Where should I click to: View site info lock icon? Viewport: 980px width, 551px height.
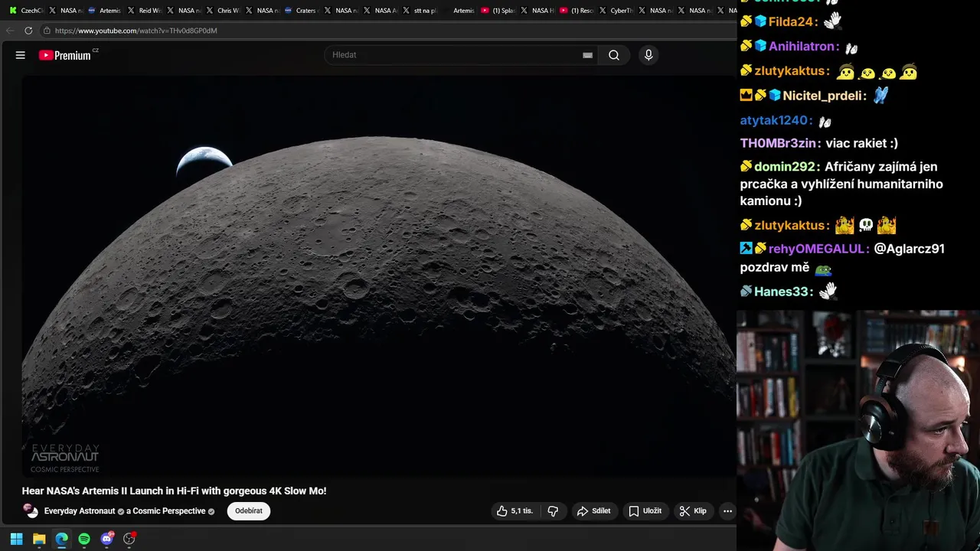(x=47, y=31)
